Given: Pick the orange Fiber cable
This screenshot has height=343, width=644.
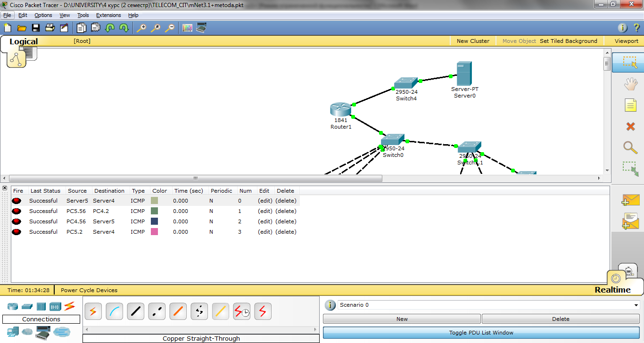Looking at the screenshot, I should click(x=178, y=311).
